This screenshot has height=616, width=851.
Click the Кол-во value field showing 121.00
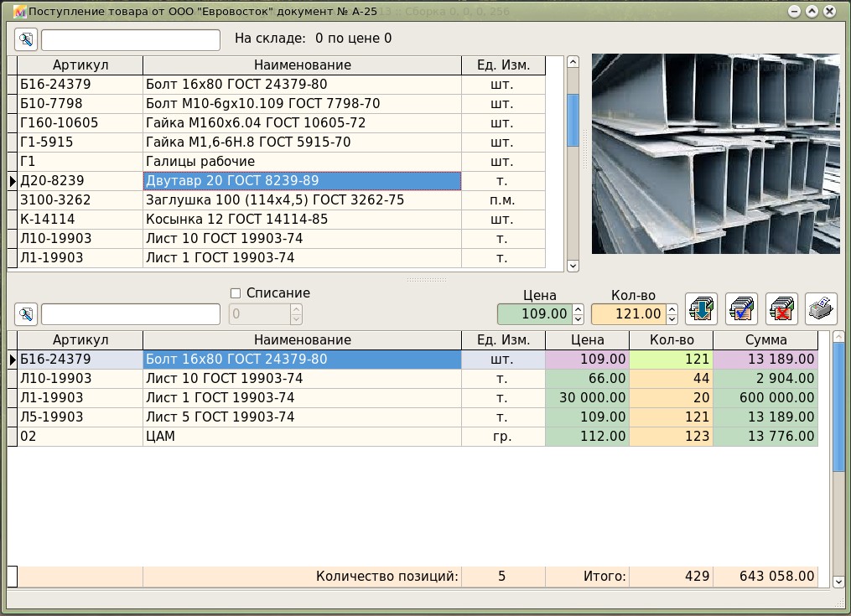pos(627,314)
